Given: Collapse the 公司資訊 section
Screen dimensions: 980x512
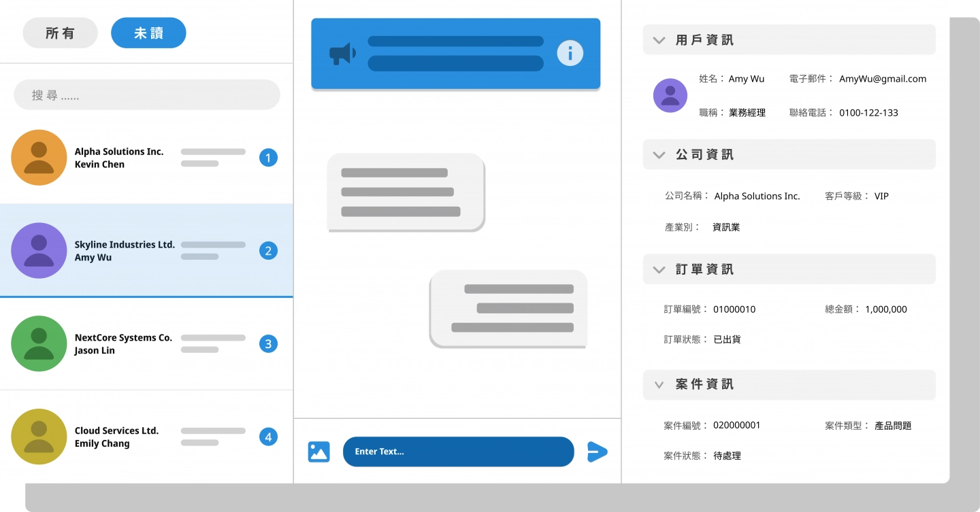Looking at the screenshot, I should [658, 154].
